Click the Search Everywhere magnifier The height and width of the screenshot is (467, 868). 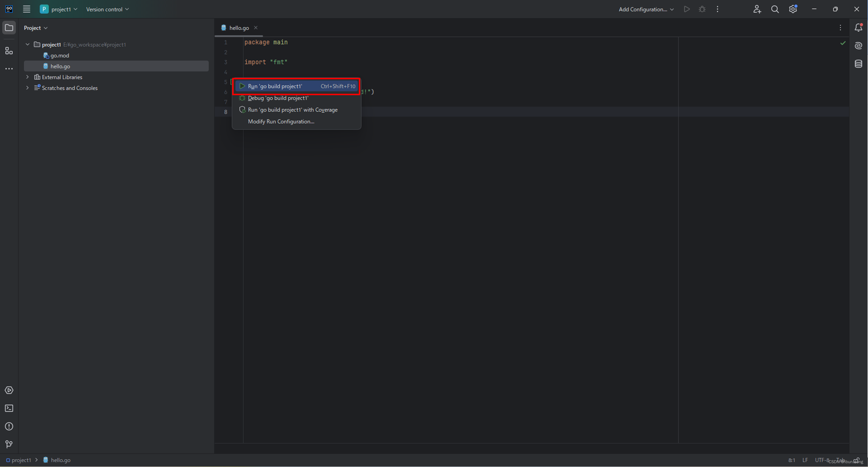coord(775,9)
